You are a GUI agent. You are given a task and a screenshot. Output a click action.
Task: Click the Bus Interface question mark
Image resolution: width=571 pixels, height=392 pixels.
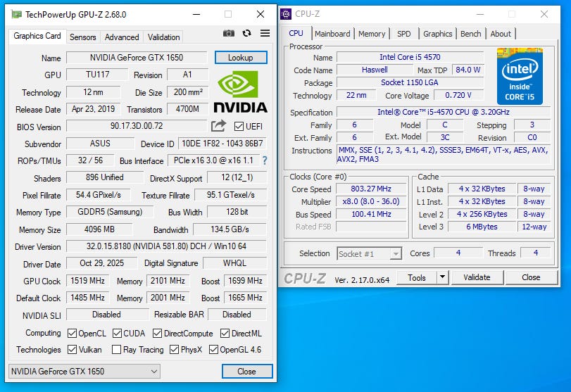pyautogui.click(x=265, y=160)
